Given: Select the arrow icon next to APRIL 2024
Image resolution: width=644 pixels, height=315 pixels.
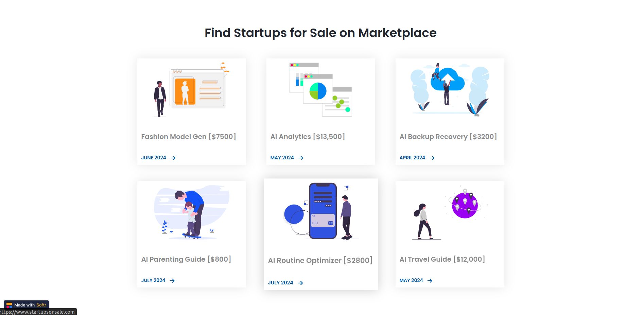Looking at the screenshot, I should [432, 158].
